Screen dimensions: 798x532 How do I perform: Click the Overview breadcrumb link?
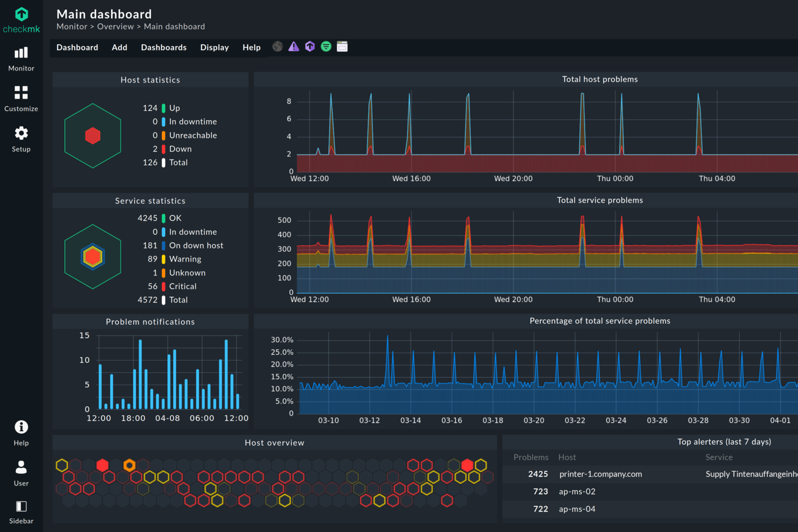click(x=115, y=26)
